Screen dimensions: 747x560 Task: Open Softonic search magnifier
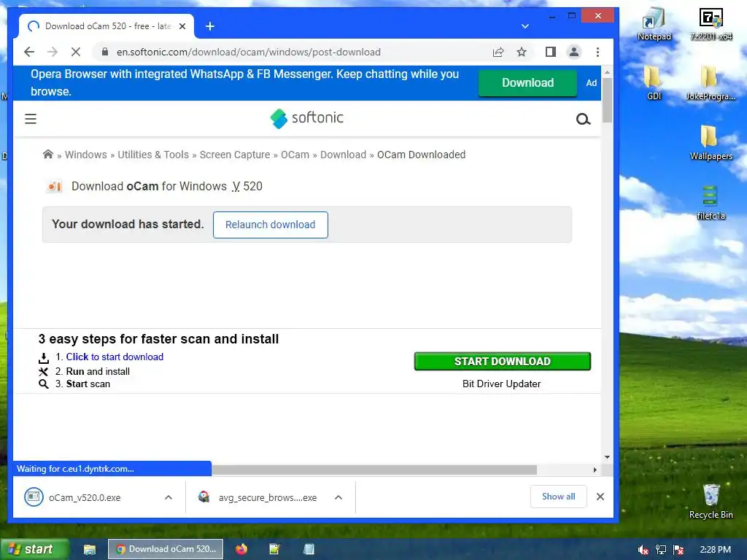point(583,119)
